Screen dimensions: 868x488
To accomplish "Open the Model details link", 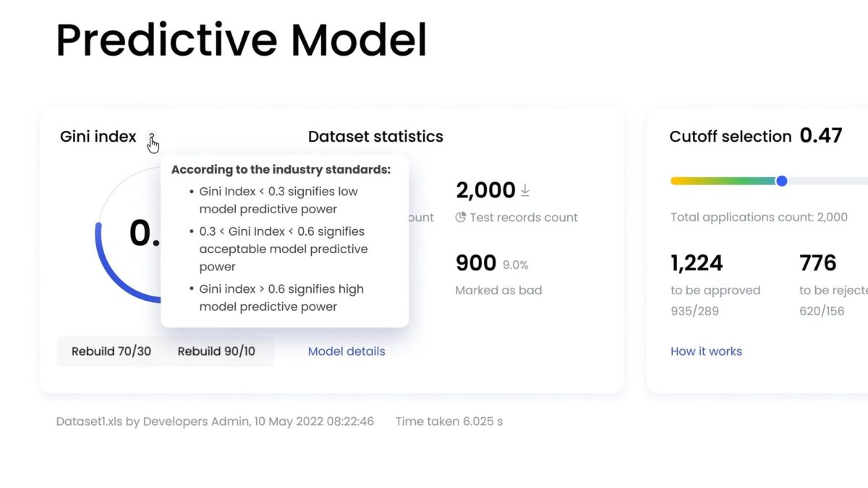I will click(346, 351).
